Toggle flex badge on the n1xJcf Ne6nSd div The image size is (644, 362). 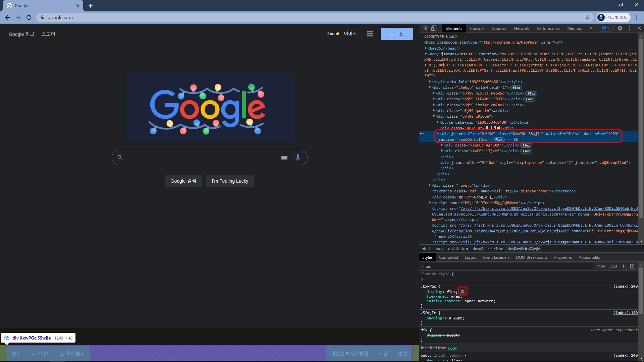(531, 94)
